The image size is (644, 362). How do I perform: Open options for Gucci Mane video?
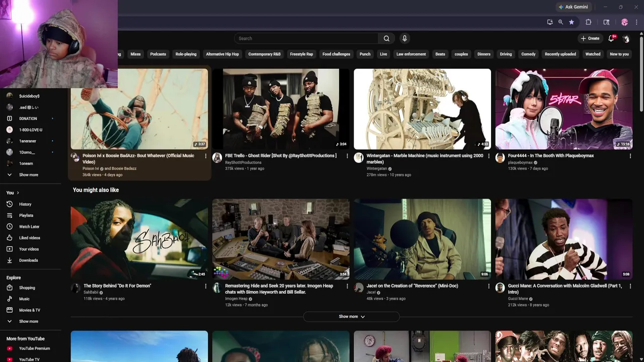pos(630,286)
